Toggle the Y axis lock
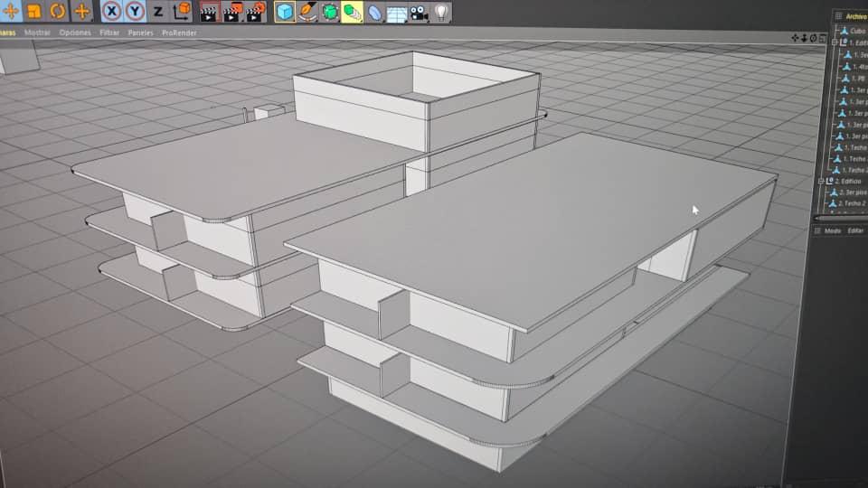Viewport: 868px width, 488px height. [135, 12]
